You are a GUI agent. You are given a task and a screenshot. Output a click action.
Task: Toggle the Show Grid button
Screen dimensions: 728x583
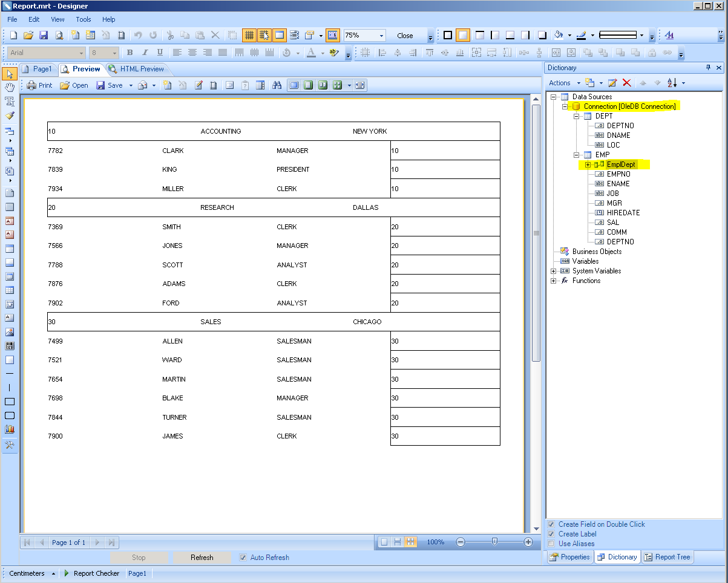tap(249, 36)
